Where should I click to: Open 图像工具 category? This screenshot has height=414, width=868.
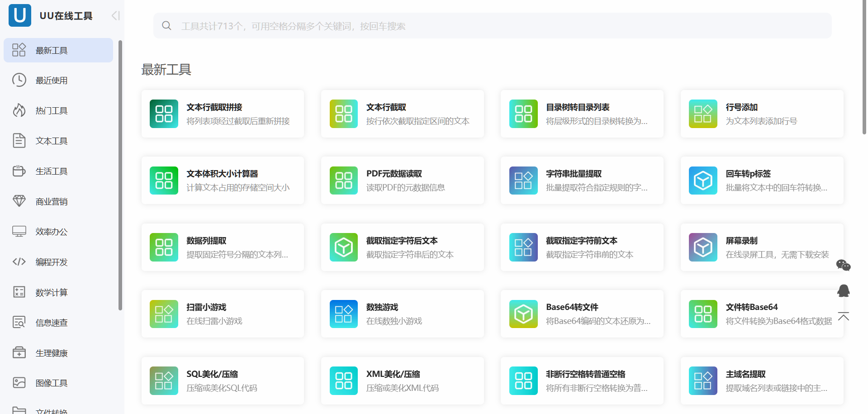point(58,383)
